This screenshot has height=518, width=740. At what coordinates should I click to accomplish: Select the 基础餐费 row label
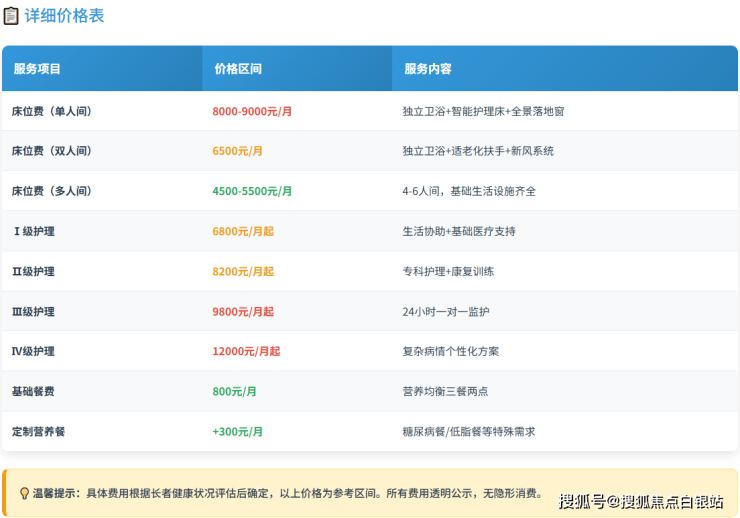pos(37,391)
